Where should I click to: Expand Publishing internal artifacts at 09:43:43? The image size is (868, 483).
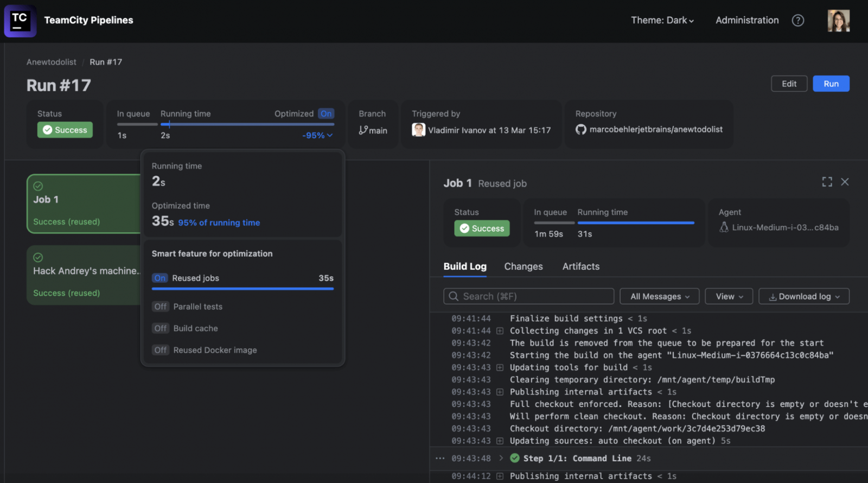500,392
